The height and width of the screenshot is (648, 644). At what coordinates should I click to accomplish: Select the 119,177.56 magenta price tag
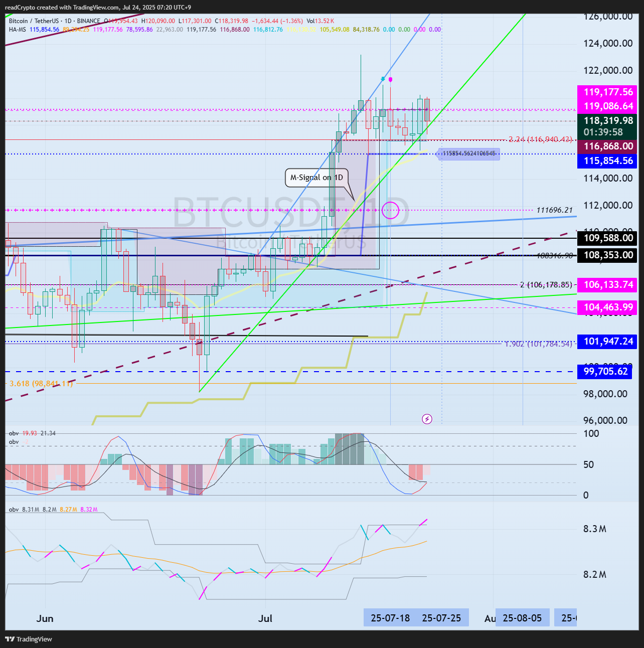coord(608,92)
